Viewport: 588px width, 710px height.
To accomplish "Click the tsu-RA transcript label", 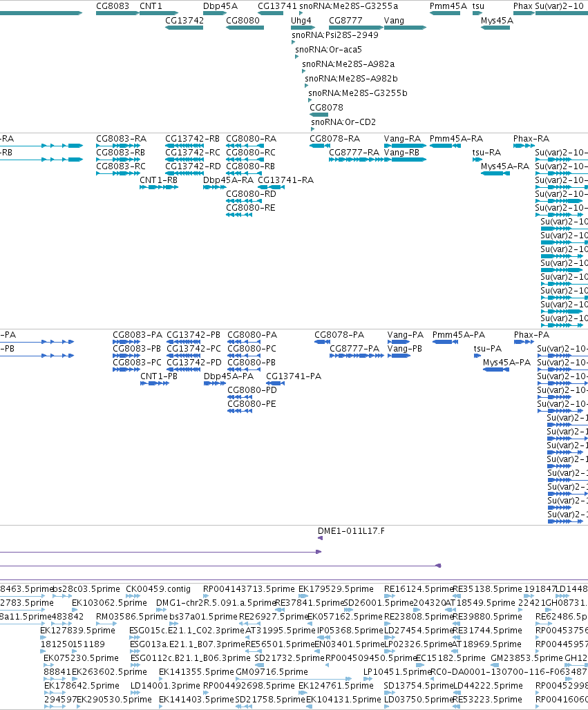I will click(486, 152).
